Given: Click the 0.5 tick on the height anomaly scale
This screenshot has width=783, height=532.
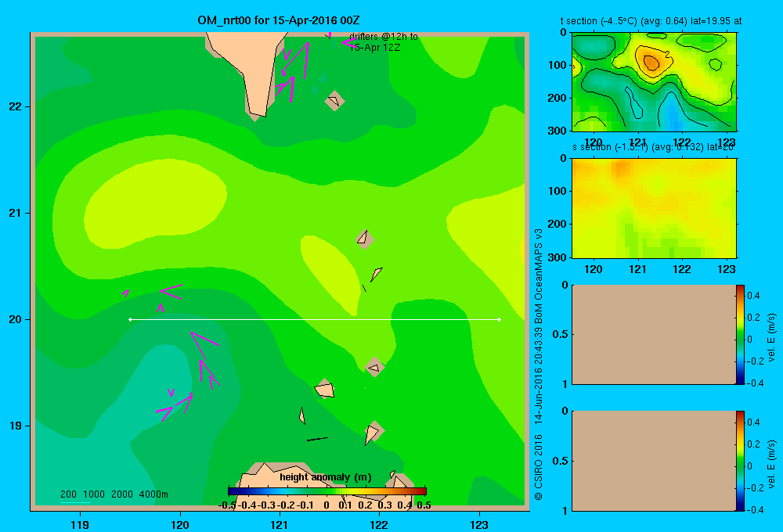Looking at the screenshot, I should click(x=424, y=505).
